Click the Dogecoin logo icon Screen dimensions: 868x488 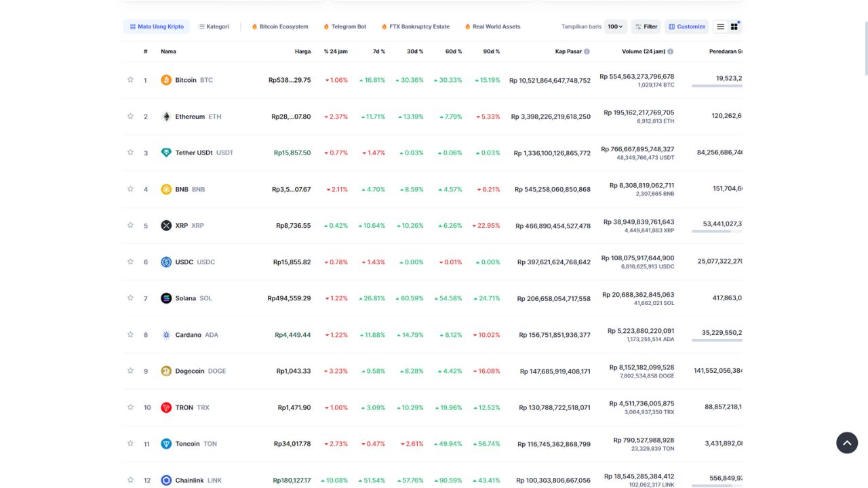(166, 371)
